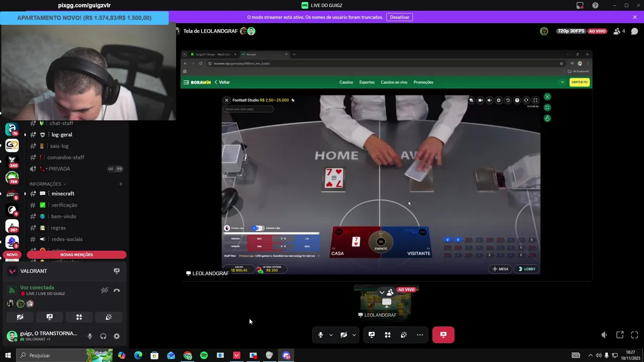Dismiss the streamer mode banner

[635, 17]
